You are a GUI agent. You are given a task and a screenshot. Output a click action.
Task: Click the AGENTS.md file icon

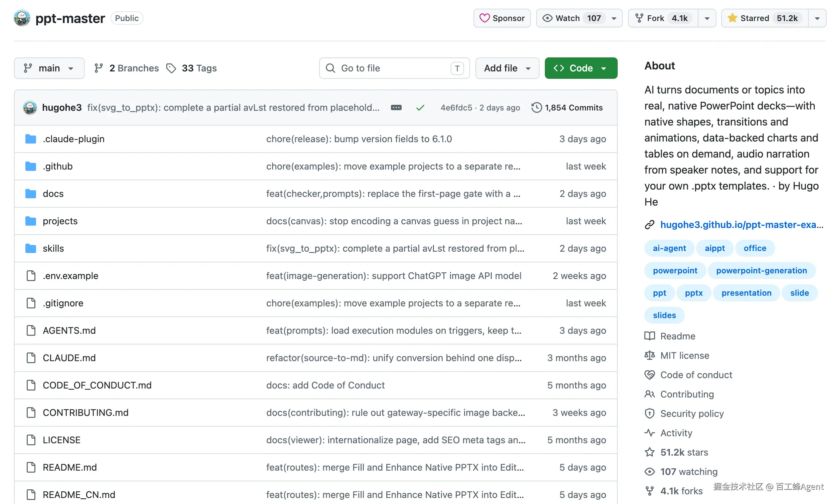pyautogui.click(x=31, y=330)
